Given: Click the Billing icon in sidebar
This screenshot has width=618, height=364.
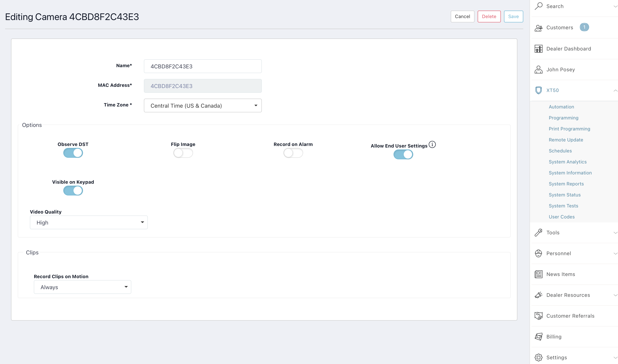Looking at the screenshot, I should [538, 336].
